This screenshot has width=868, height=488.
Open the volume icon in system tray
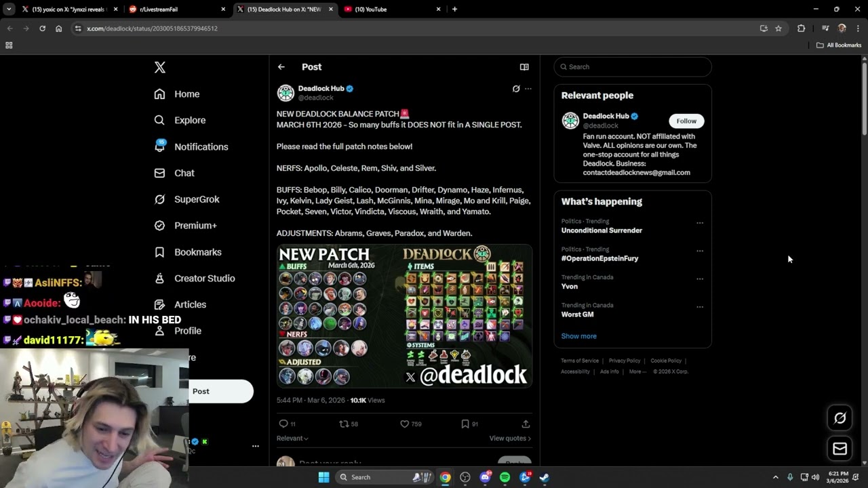(x=815, y=477)
